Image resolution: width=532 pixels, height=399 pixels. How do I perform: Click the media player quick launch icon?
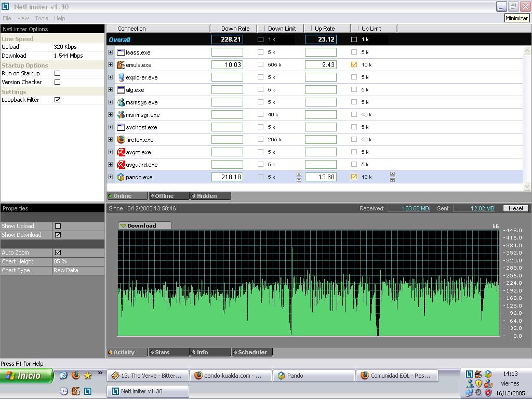tap(64, 391)
